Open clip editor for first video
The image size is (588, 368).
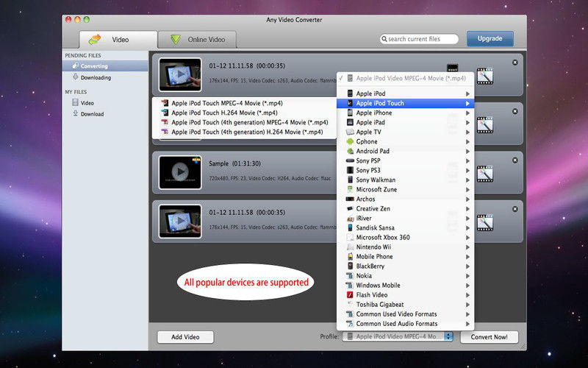(485, 76)
